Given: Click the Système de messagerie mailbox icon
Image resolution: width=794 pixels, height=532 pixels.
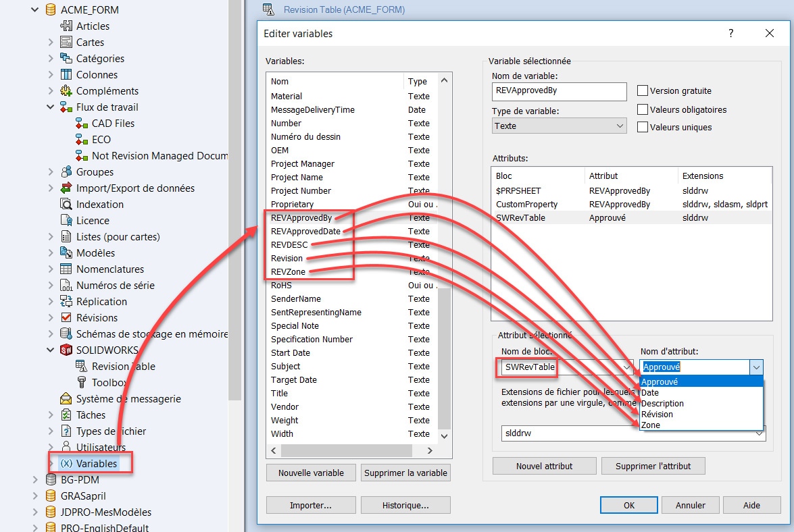Looking at the screenshot, I should pos(66,398).
